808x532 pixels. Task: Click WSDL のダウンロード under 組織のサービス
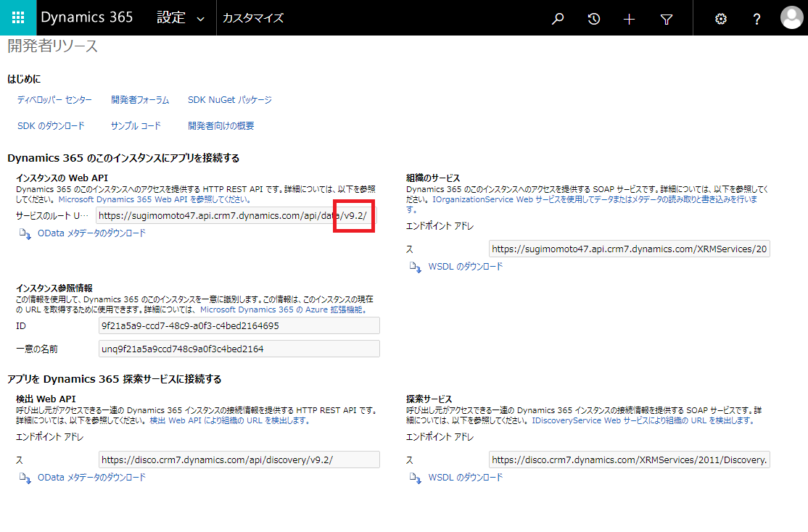click(x=466, y=267)
